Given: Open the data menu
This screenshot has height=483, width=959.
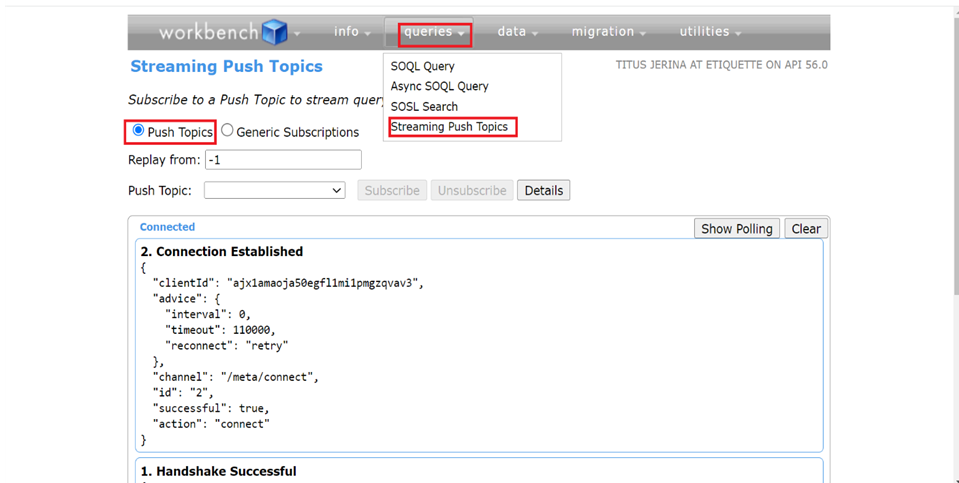Looking at the screenshot, I should tap(517, 32).
